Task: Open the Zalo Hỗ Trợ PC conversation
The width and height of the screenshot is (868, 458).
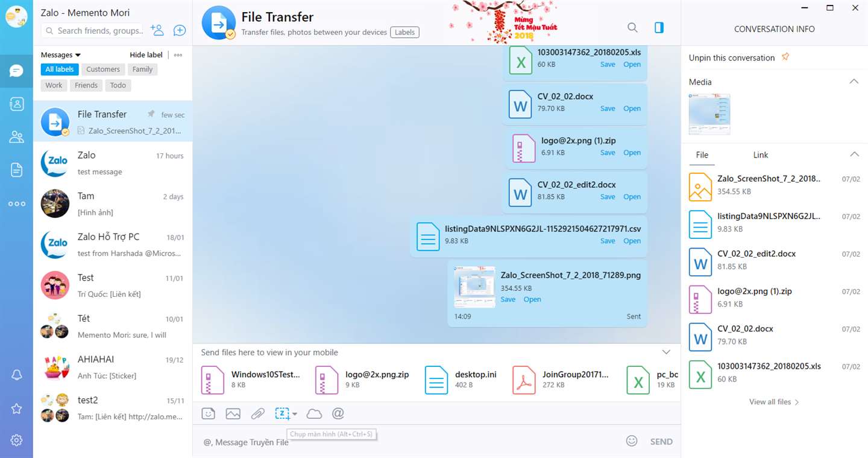Action: click(113, 244)
